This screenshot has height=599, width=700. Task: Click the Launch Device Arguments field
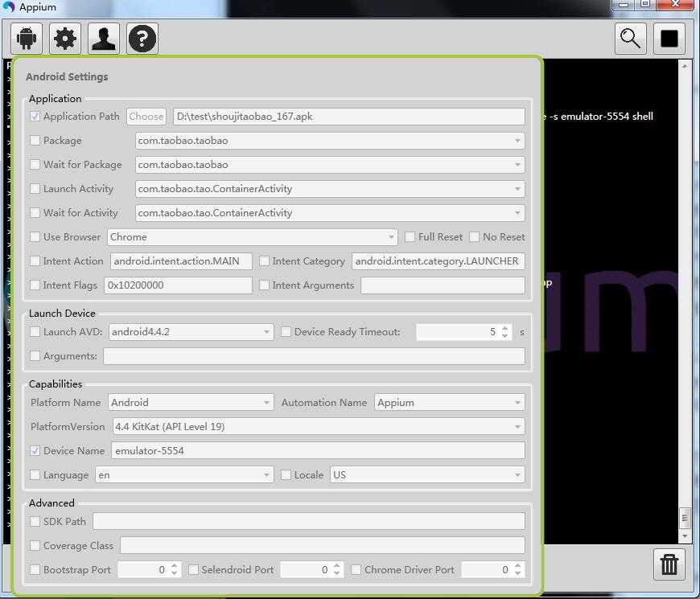[x=315, y=356]
